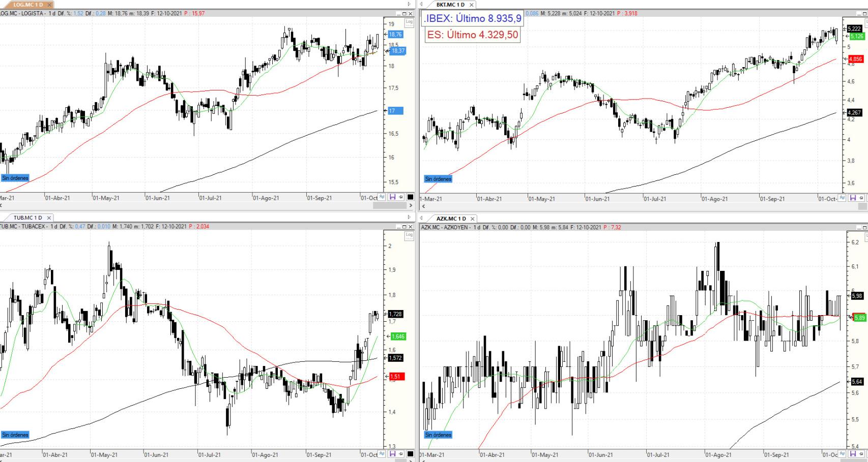Select the AZK.MC 1 D tab
868x462 pixels.
coord(450,219)
